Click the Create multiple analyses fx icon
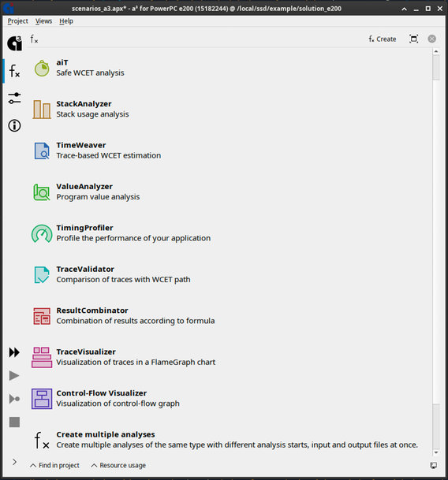 [x=42, y=441]
